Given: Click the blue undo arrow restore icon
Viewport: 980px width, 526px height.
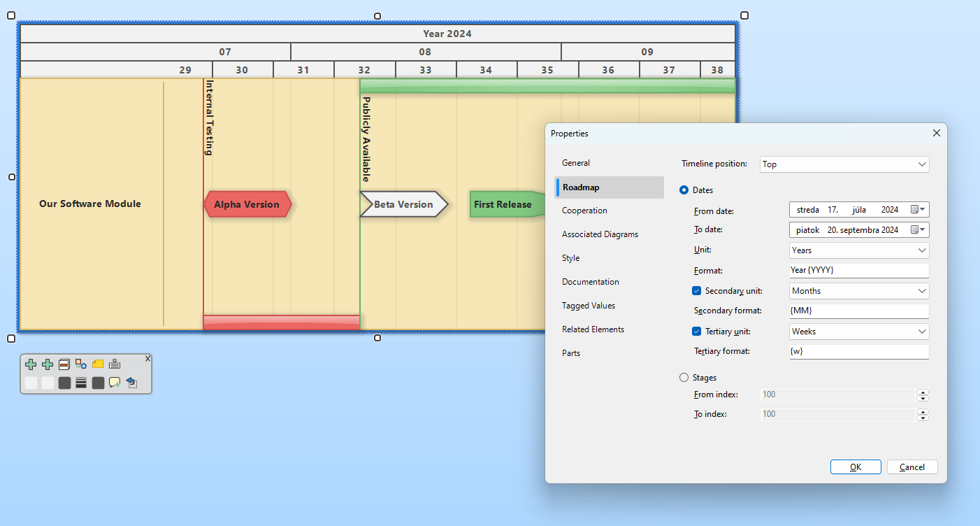Looking at the screenshot, I should click(x=131, y=383).
